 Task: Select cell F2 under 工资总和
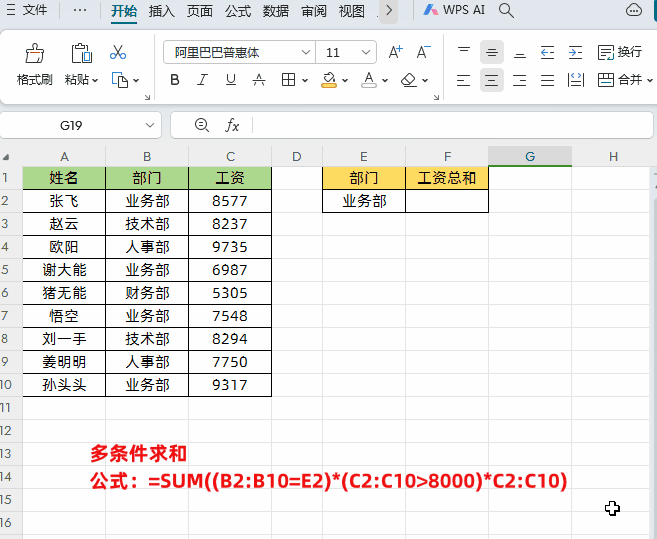447,201
